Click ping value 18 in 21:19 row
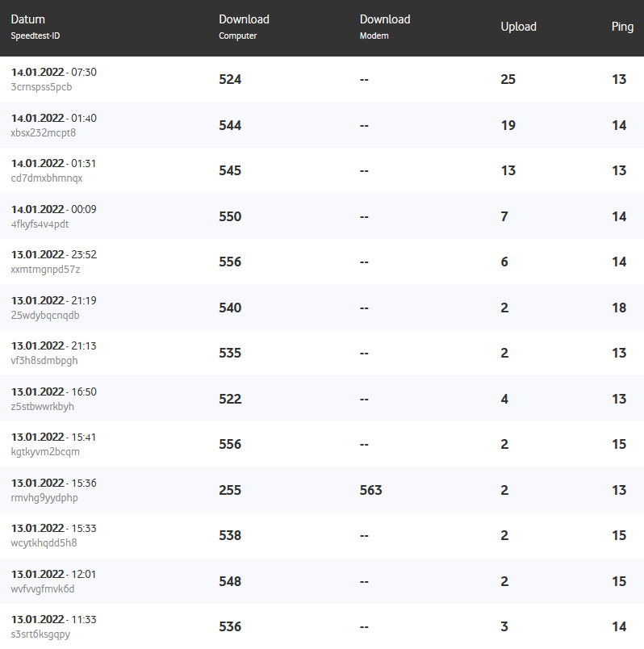Viewport: 644px width, 649px height. (x=619, y=308)
